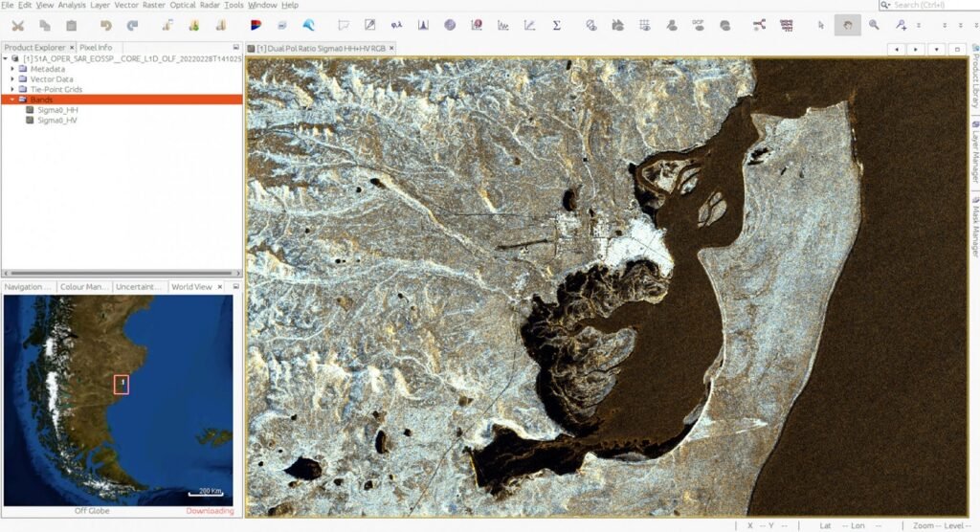Expand the Tie-Point Grids node
980x532 pixels.
tap(12, 89)
